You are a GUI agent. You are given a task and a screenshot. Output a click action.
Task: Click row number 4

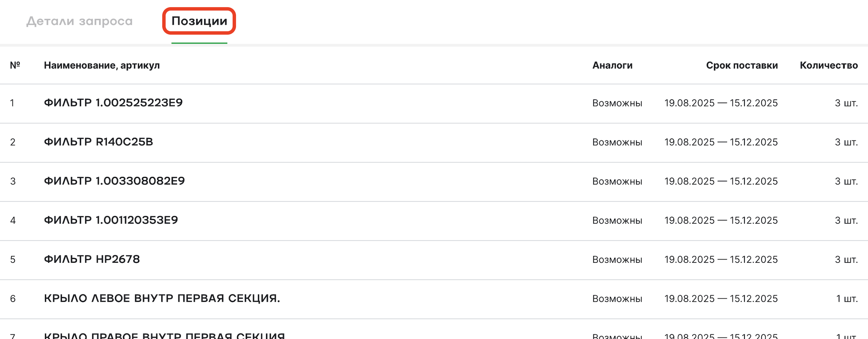coord(13,221)
